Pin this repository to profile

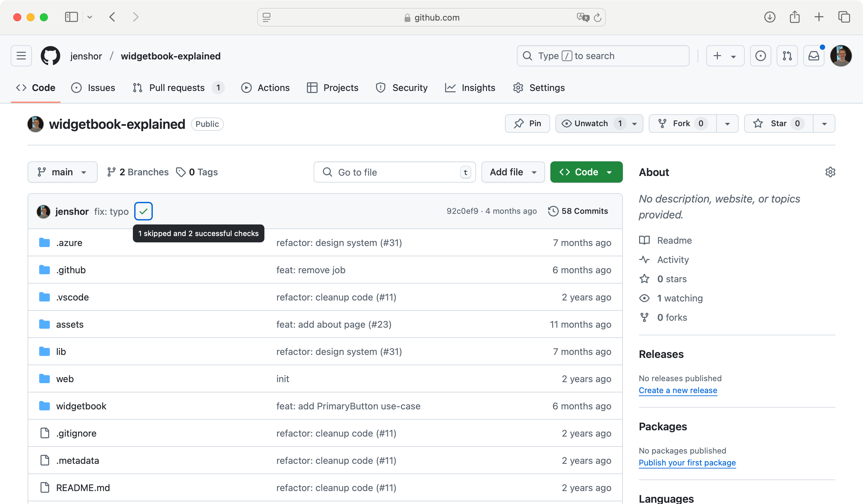[x=527, y=124]
